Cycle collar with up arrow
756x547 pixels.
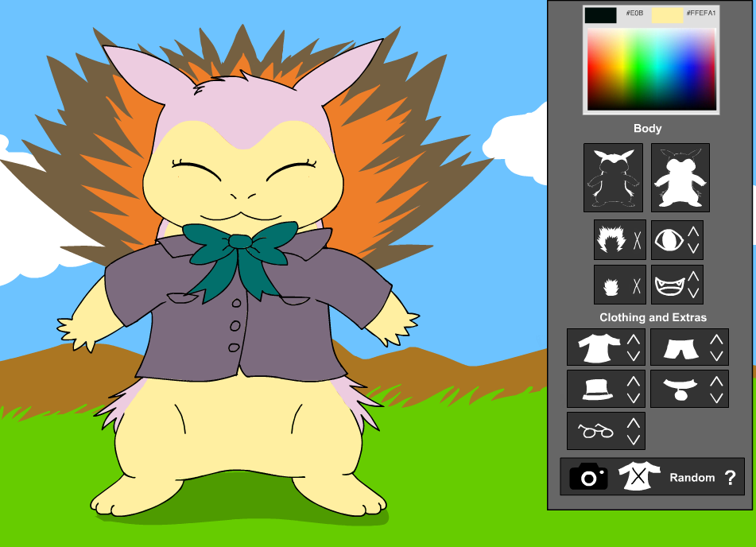coord(716,381)
